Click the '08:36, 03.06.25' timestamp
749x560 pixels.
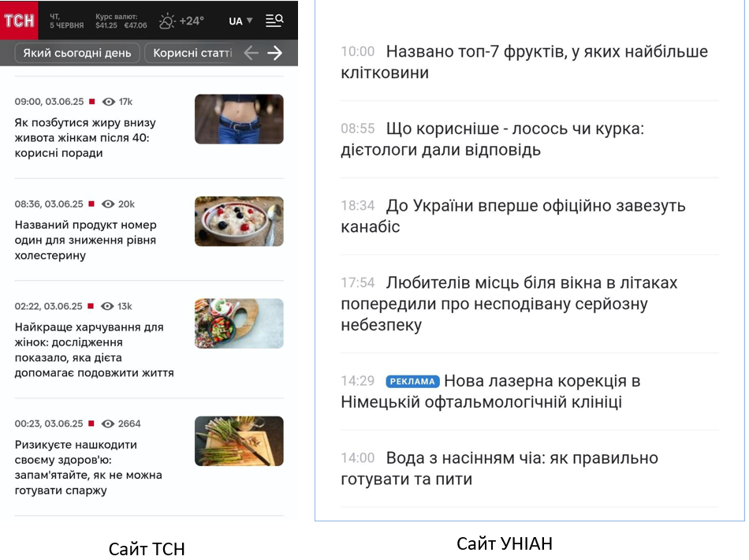coord(49,204)
